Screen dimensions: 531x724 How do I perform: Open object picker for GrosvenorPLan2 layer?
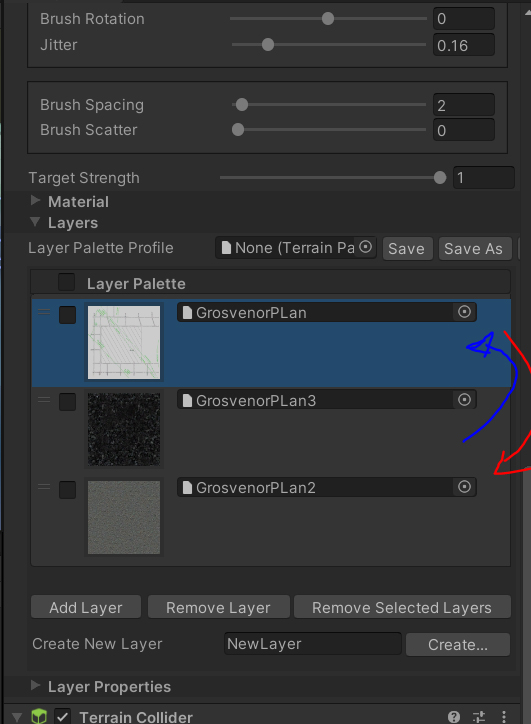[x=464, y=487]
